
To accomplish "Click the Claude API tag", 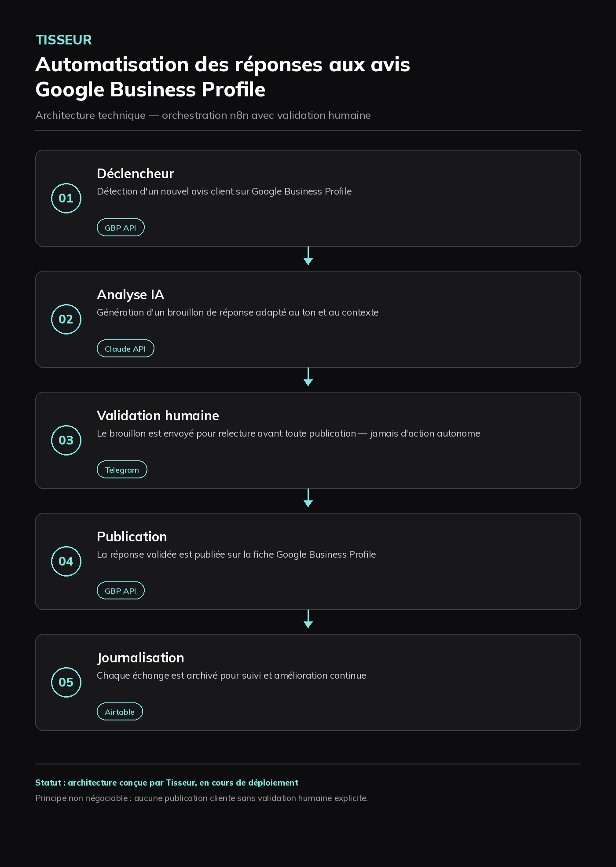I will 125,349.
